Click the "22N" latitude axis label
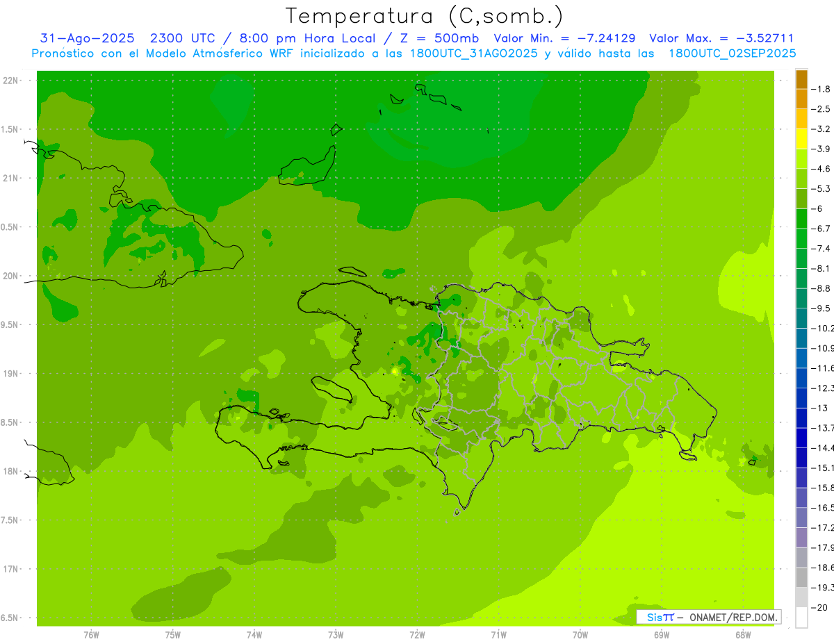Screen dimensions: 834x644 10,80
